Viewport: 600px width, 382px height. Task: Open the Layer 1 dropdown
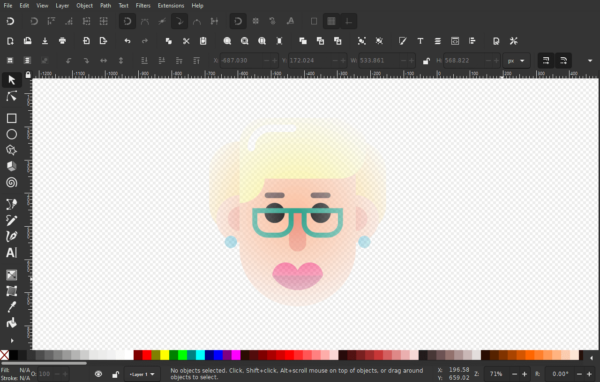[x=142, y=374]
